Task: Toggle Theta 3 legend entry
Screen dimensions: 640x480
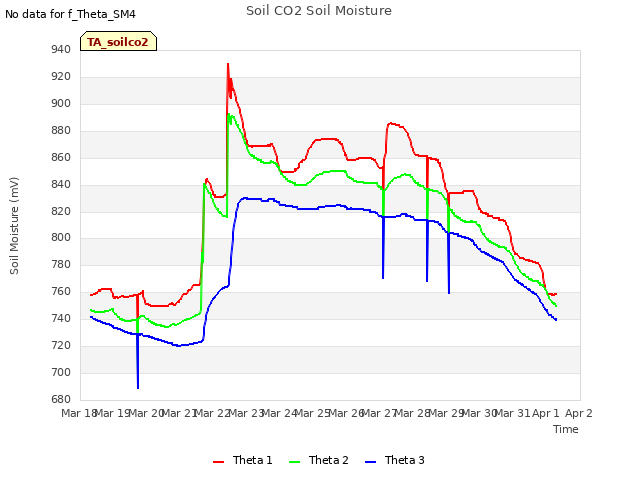Action: click(x=395, y=460)
